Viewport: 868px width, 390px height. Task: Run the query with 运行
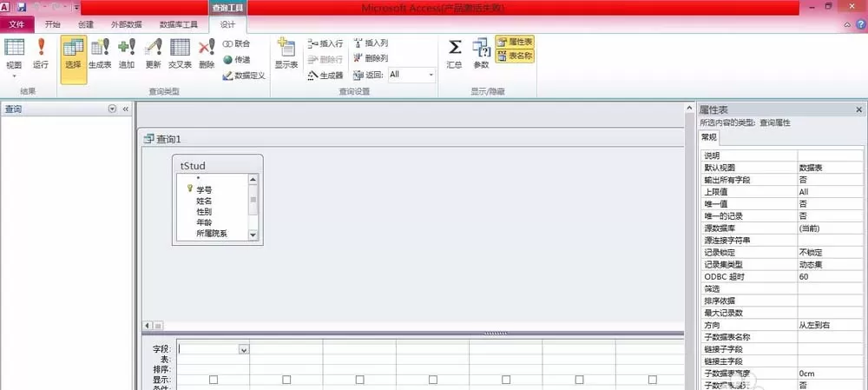[x=41, y=54]
